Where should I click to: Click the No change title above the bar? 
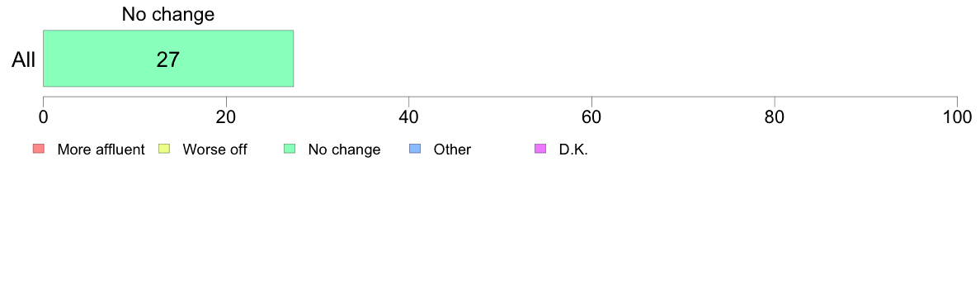coord(168,14)
